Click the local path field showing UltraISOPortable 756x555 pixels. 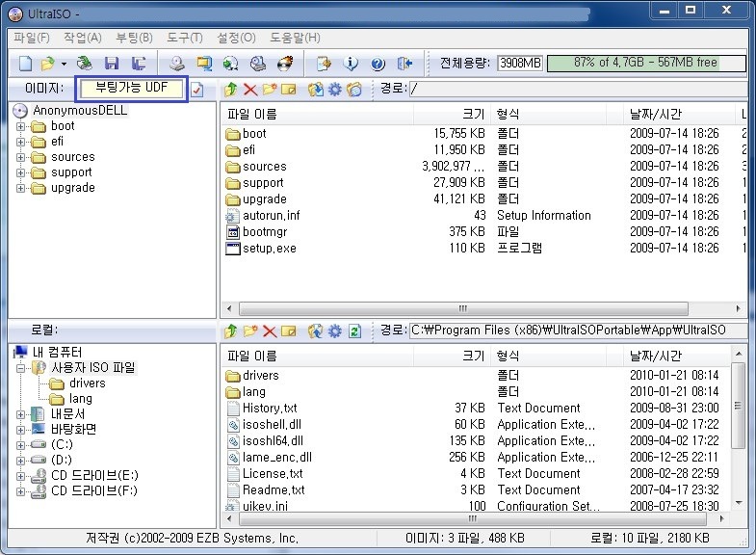[578, 330]
